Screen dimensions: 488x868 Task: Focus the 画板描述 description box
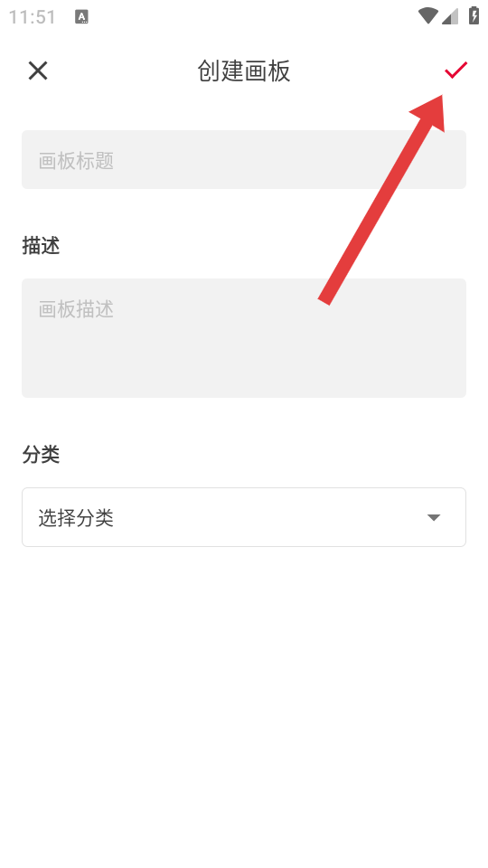[x=244, y=337]
